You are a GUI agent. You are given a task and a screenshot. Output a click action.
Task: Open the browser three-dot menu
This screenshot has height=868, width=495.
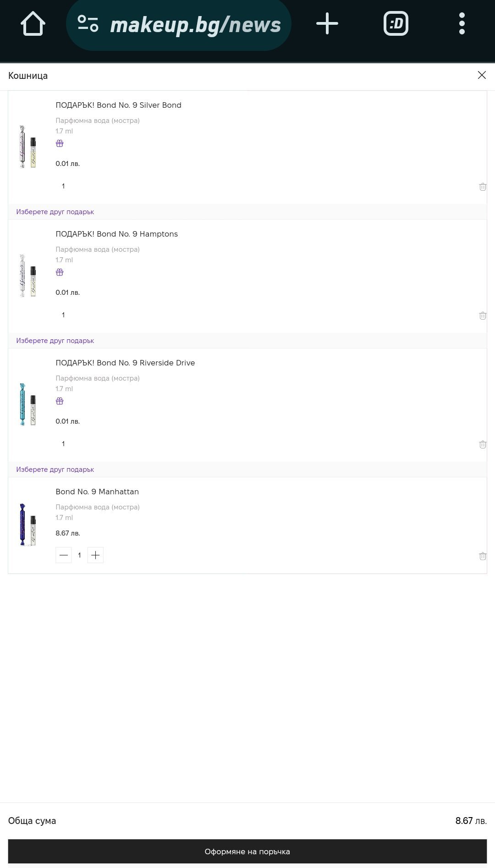[462, 24]
